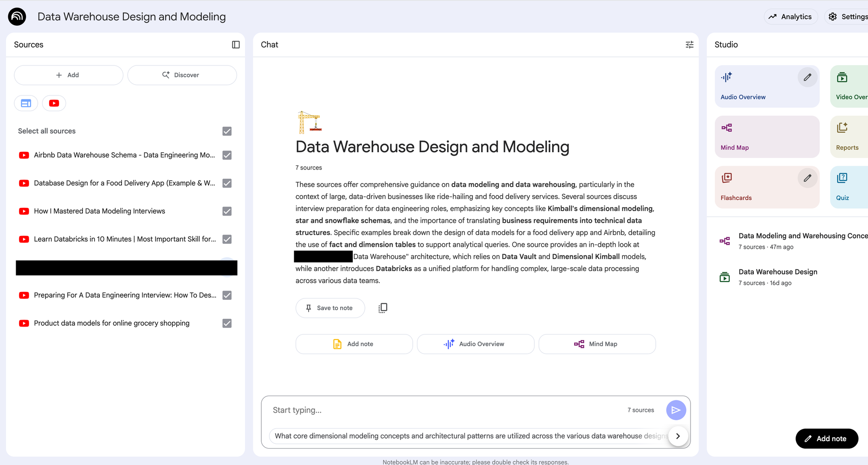Collapse the Sources panel sidebar icon
The image size is (868, 465).
tap(236, 45)
